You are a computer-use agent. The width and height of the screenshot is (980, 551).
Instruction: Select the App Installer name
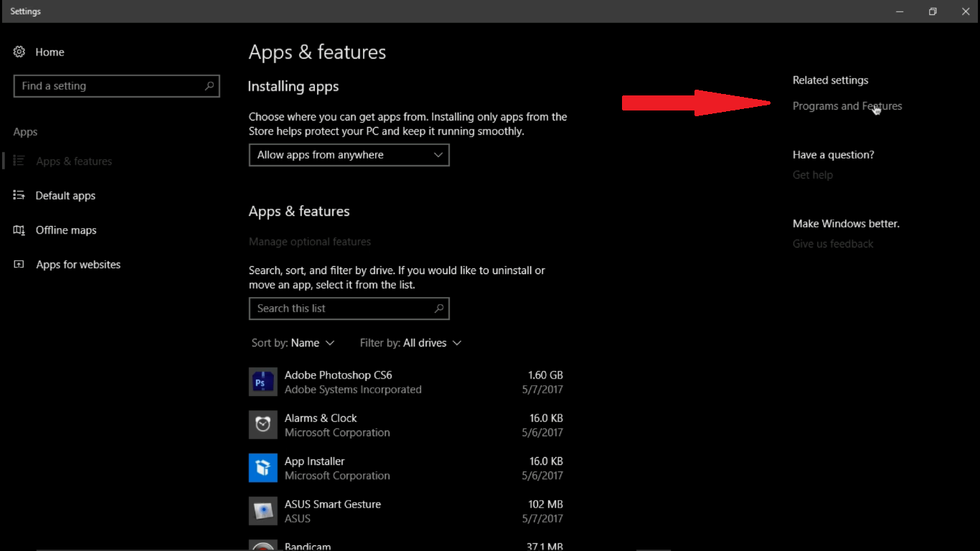coord(314,461)
